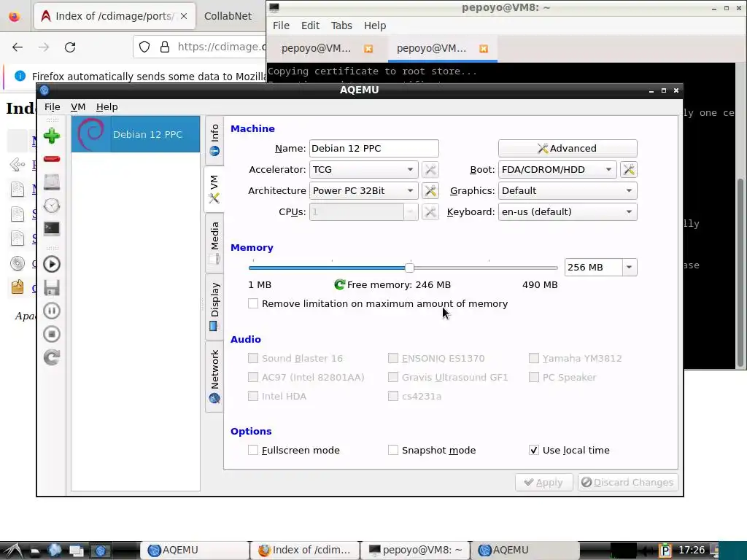Open the terminal Tabs menu
Viewport: 747px width, 560px height.
[341, 26]
